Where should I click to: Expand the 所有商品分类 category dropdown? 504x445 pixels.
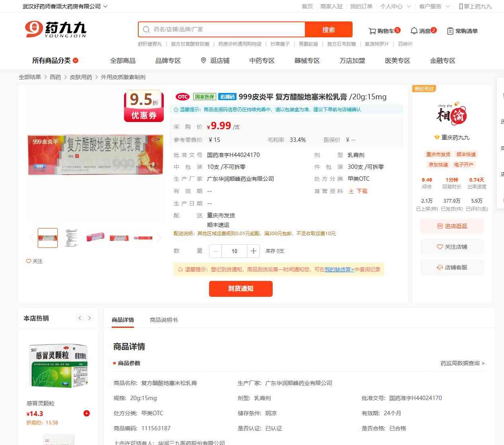click(x=55, y=60)
